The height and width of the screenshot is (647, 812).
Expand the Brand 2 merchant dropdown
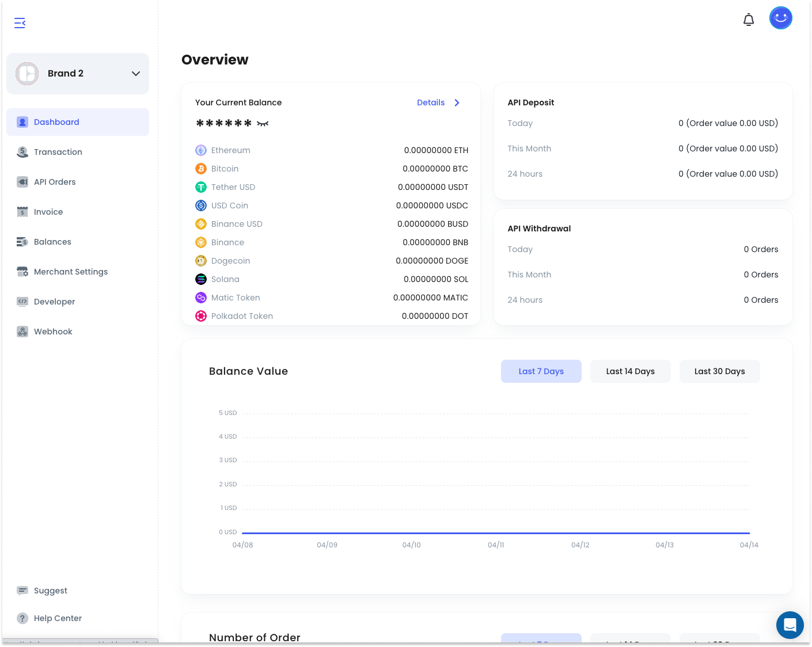tap(136, 74)
